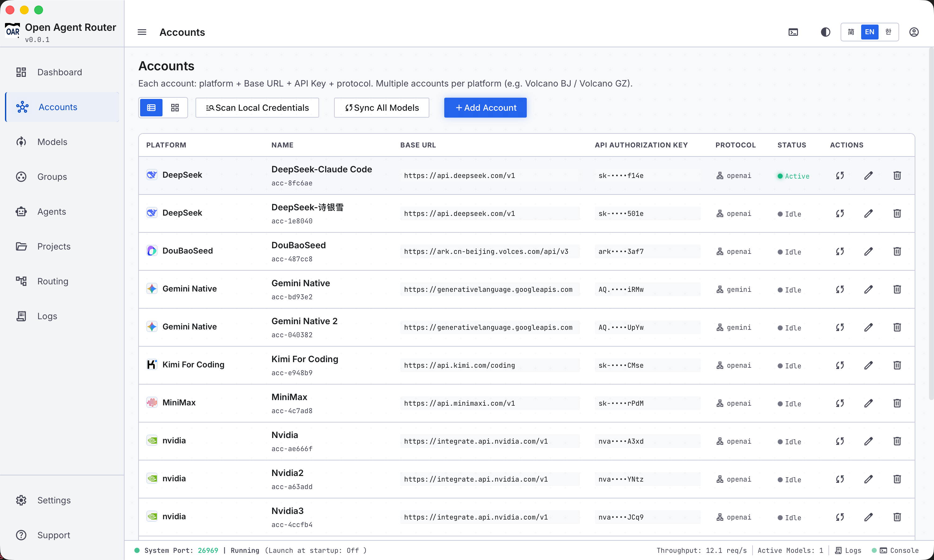The image size is (934, 560).
Task: Click the api.minimaxi.com base URL
Action: [490, 404]
